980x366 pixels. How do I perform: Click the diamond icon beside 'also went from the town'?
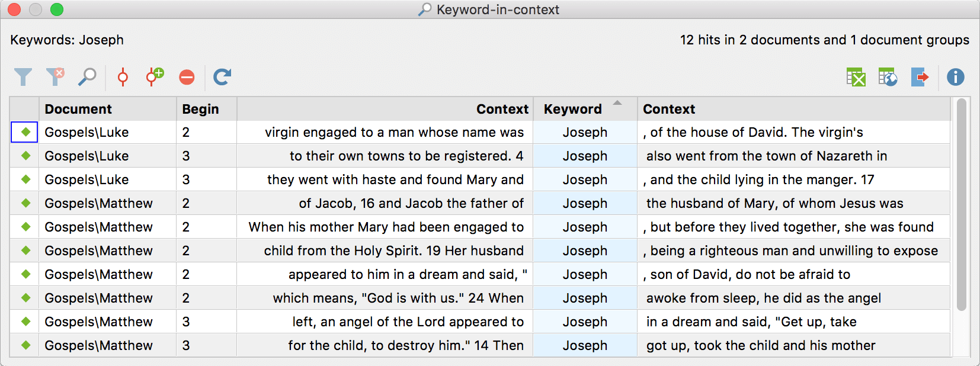pos(25,156)
